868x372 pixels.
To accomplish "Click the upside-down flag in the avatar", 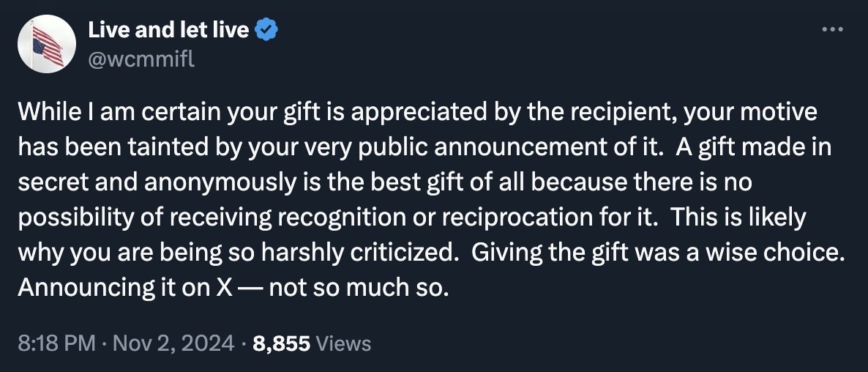I will pyautogui.click(x=48, y=45).
